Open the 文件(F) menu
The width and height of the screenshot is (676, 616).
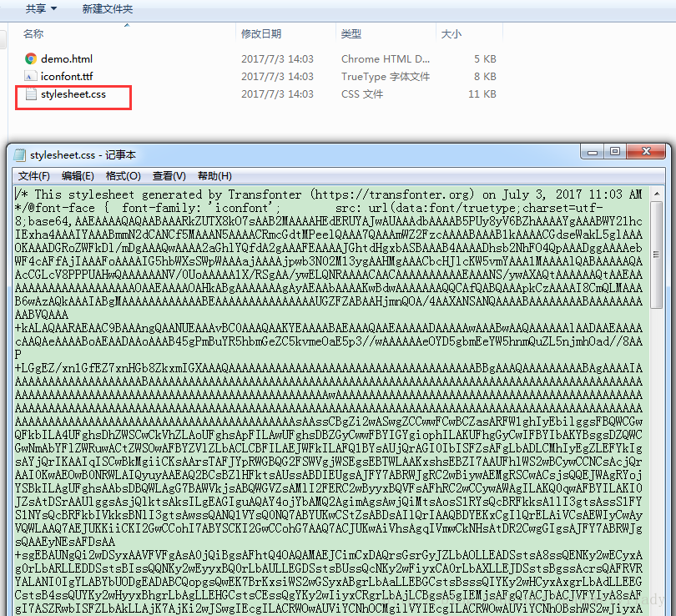coord(34,176)
